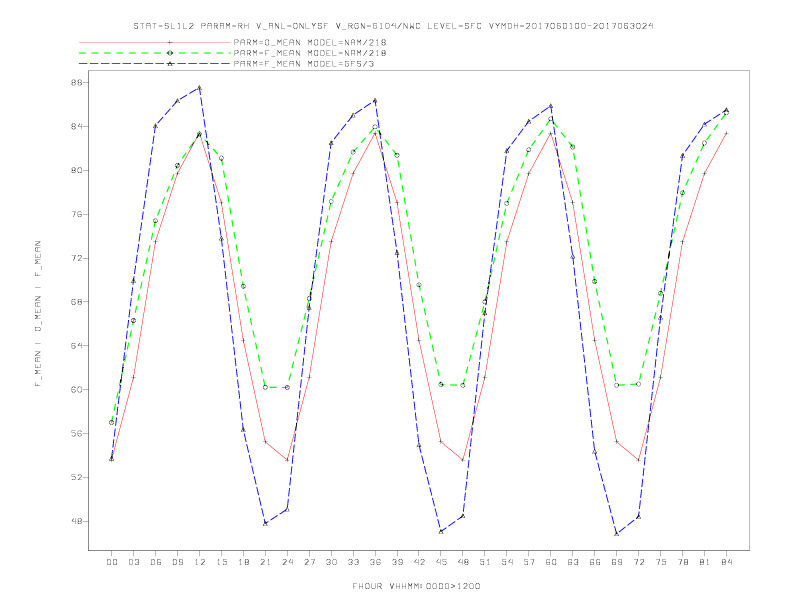
Task: Click the x-axis tick label 57
Action: 529,562
